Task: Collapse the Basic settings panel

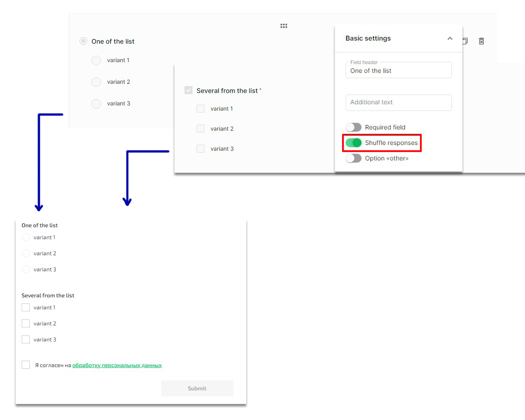Action: point(450,38)
